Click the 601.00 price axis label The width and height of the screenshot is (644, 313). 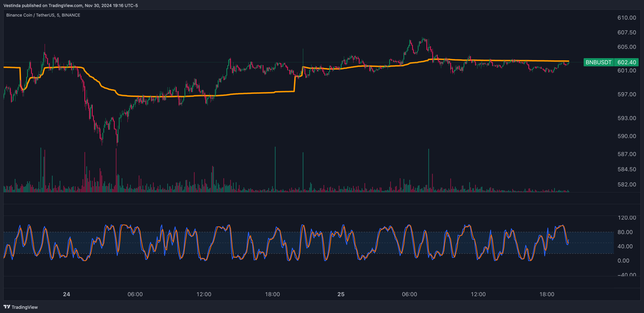626,71
